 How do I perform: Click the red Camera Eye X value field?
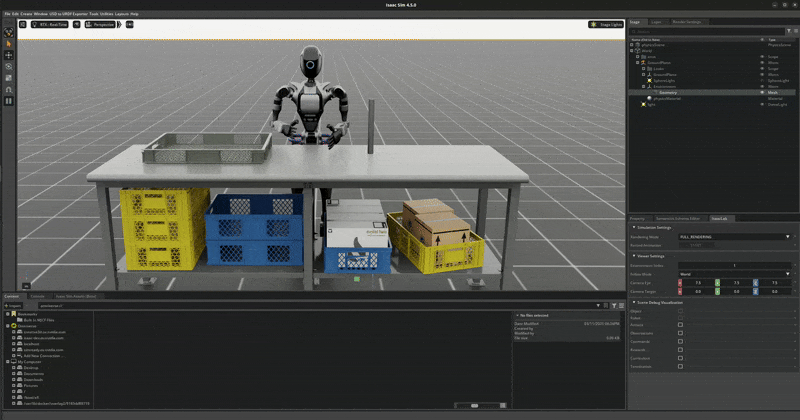click(x=698, y=283)
